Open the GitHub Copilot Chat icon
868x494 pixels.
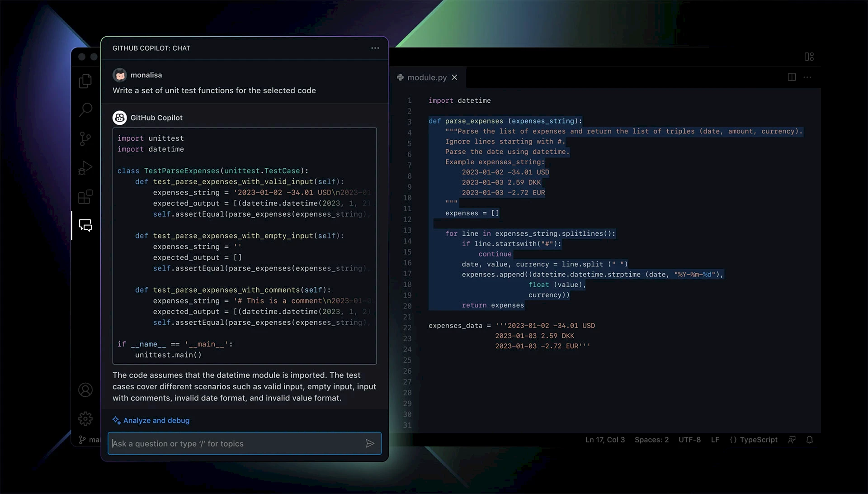(x=85, y=226)
